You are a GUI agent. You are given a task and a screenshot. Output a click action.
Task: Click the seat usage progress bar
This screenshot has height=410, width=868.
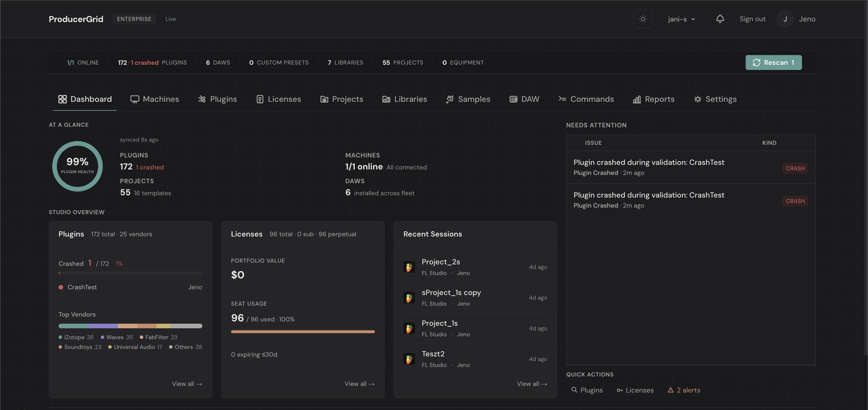303,331
